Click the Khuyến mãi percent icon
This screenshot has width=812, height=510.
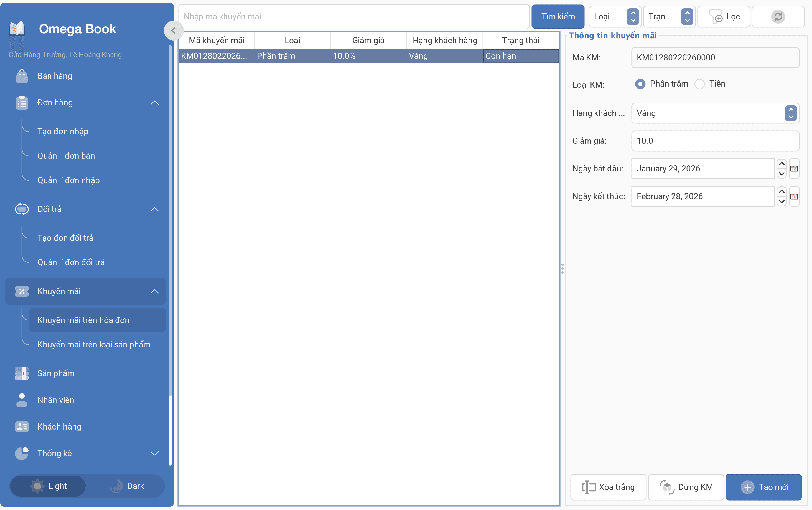coord(22,291)
